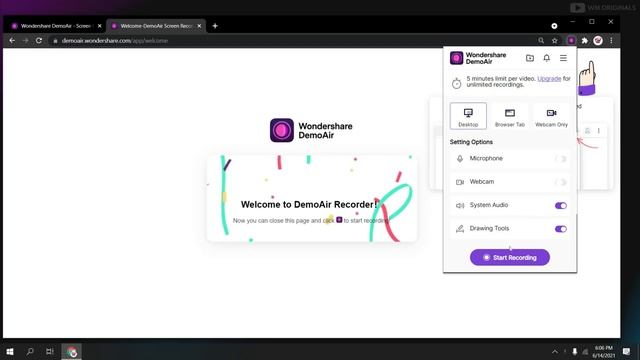Toggle the Webcam switch
This screenshot has width=640, height=360.
click(x=561, y=182)
